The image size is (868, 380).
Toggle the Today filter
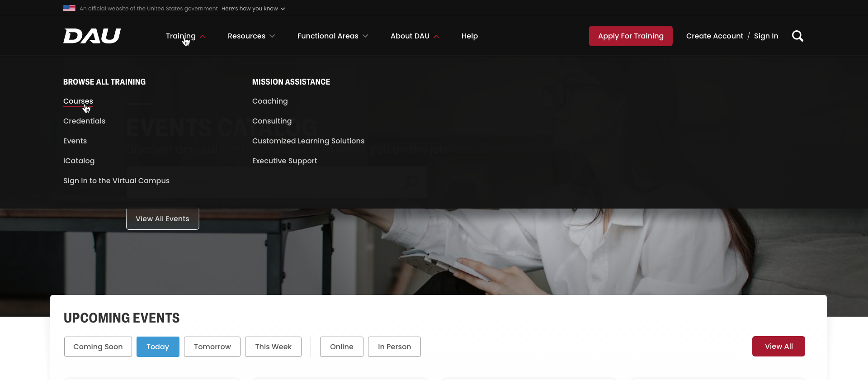click(x=158, y=347)
